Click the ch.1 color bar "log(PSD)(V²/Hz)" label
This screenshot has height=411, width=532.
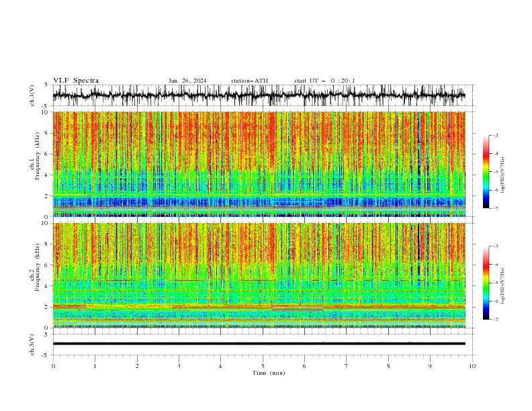click(x=503, y=175)
